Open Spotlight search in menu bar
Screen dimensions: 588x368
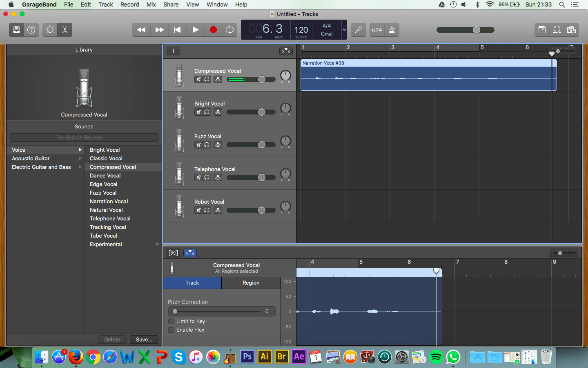tap(562, 4)
